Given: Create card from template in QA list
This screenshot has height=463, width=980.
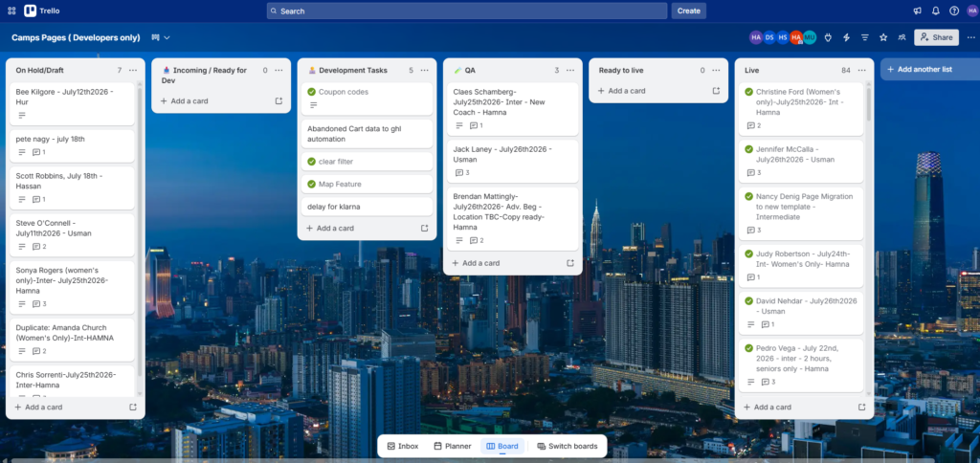Looking at the screenshot, I should coord(570,263).
